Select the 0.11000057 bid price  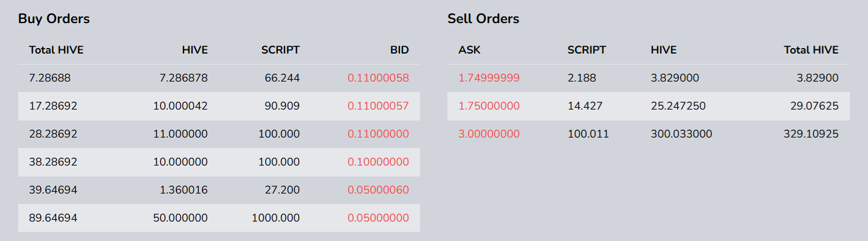378,106
